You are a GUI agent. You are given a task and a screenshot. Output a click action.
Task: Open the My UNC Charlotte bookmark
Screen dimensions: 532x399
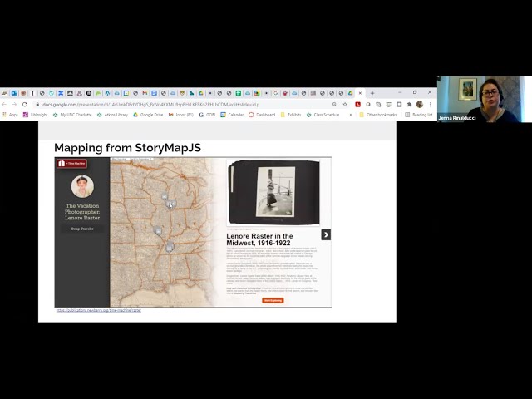tap(72, 115)
